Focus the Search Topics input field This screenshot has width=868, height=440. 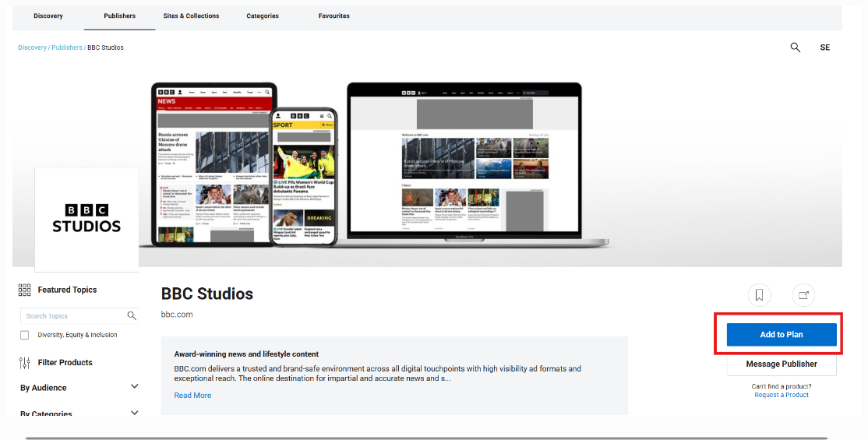73,316
